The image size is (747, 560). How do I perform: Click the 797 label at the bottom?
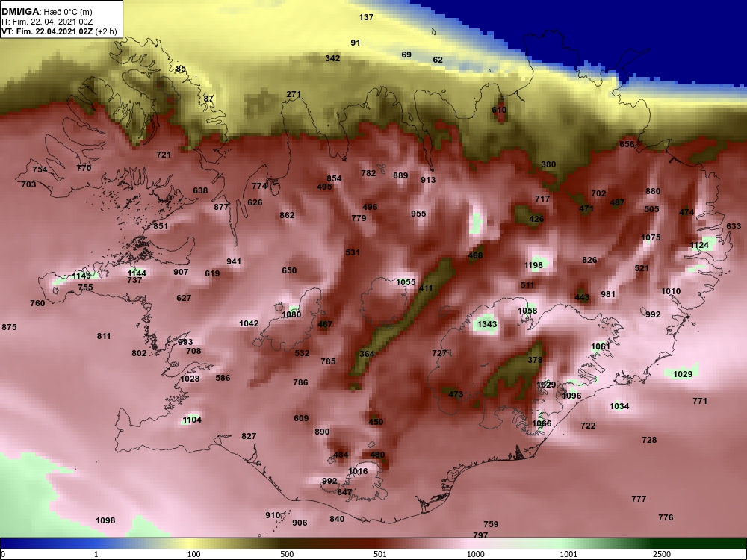point(480,535)
